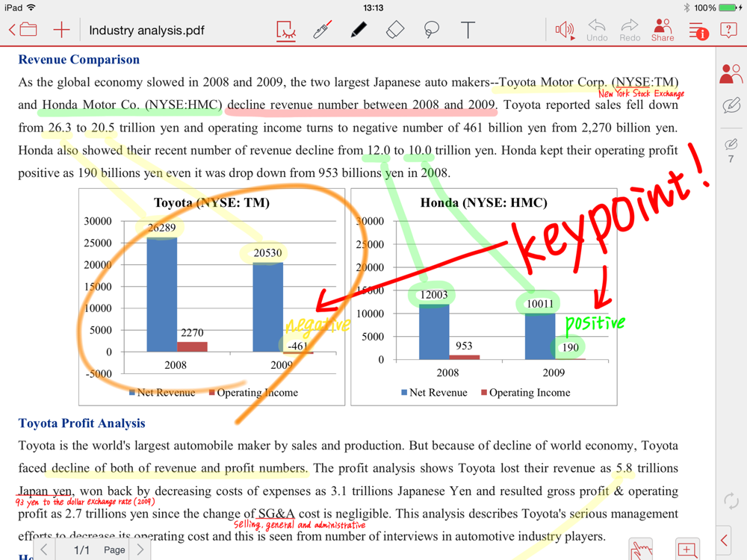Show the 7 annotations count
The width and height of the screenshot is (747, 560).
coord(731,151)
